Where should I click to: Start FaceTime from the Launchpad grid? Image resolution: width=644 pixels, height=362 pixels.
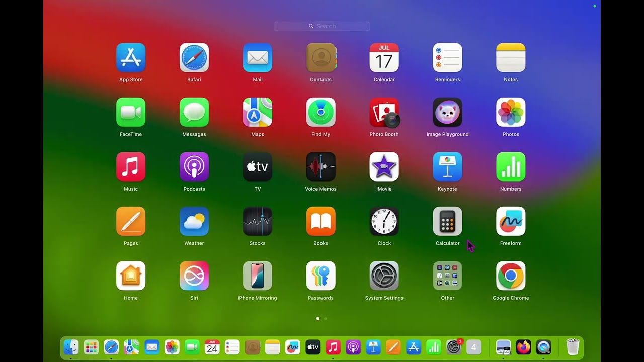click(131, 112)
